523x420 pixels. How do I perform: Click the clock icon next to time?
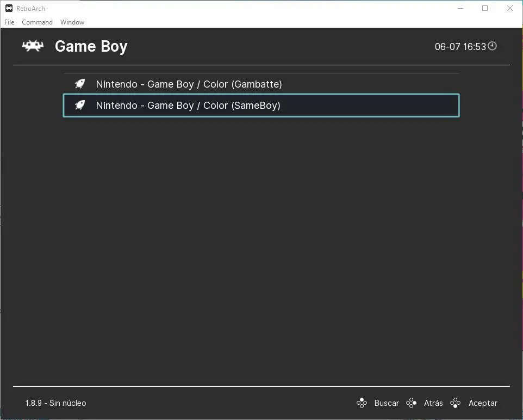click(x=493, y=46)
